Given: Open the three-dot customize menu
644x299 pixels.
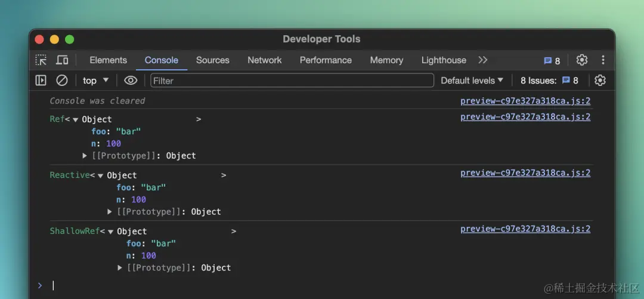Looking at the screenshot, I should (603, 60).
